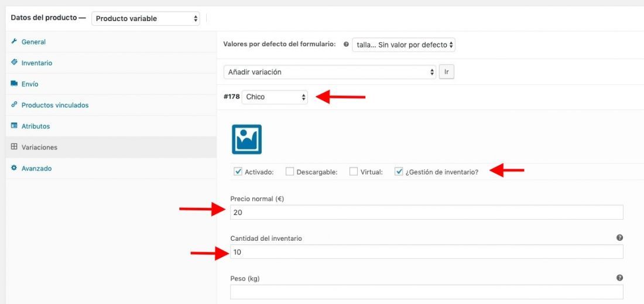Uncheck the ¿Gestión de inventario? checkbox
This screenshot has width=644, height=304.
(398, 172)
